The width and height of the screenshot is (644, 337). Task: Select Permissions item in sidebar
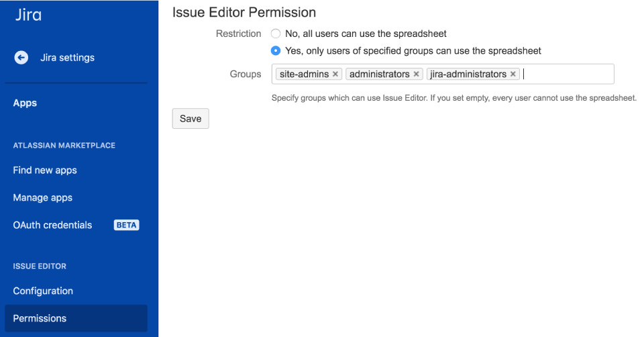pos(76,318)
